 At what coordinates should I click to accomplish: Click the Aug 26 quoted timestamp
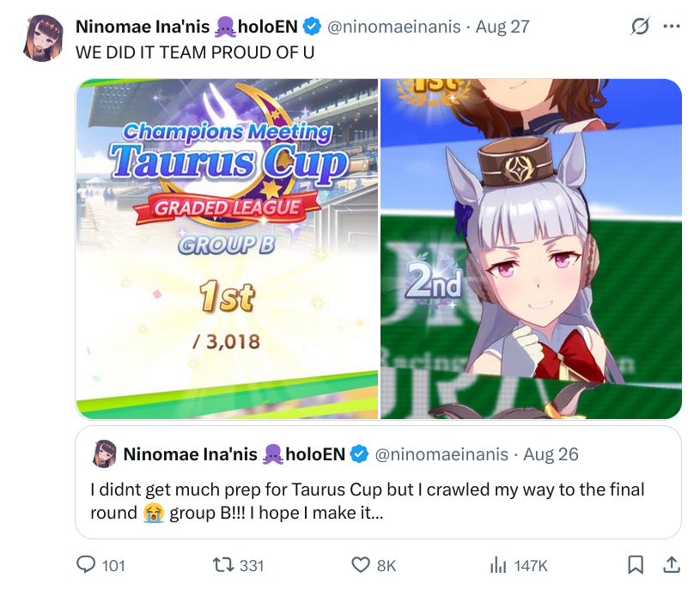tap(551, 454)
